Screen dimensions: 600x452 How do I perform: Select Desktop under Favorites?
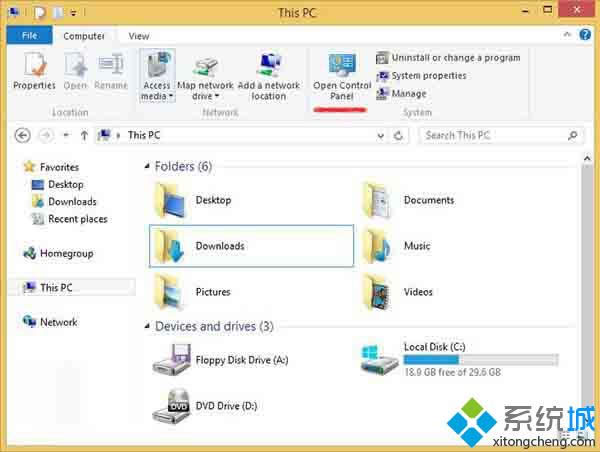pos(57,184)
